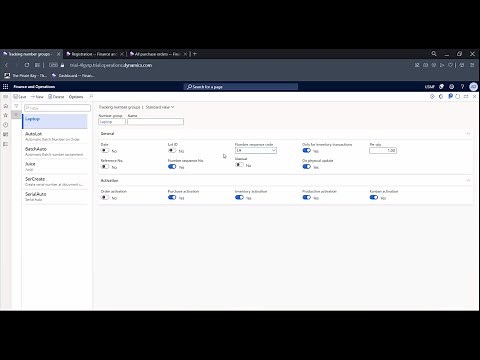This screenshot has height=360, width=480.
Task: Open the browser main menu icon
Action: (x=472, y=65)
